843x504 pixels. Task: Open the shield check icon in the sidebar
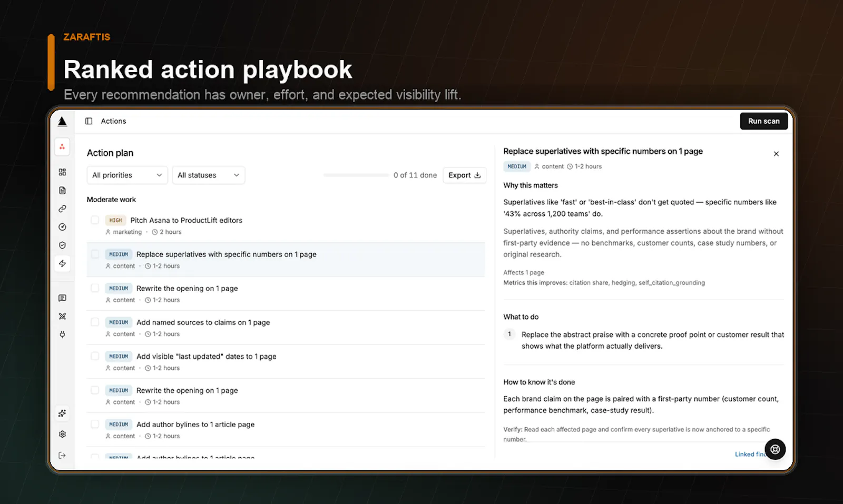pos(62,245)
